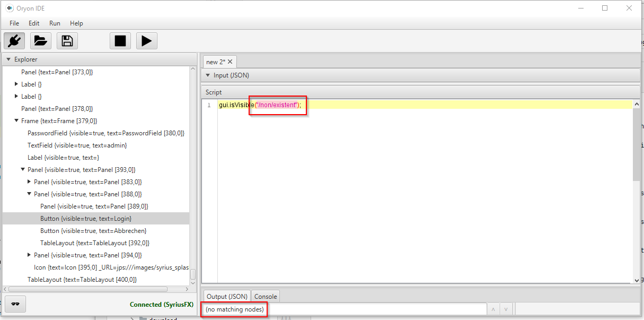Close the 'new 2*' tab
The image size is (644, 320).
click(x=231, y=62)
